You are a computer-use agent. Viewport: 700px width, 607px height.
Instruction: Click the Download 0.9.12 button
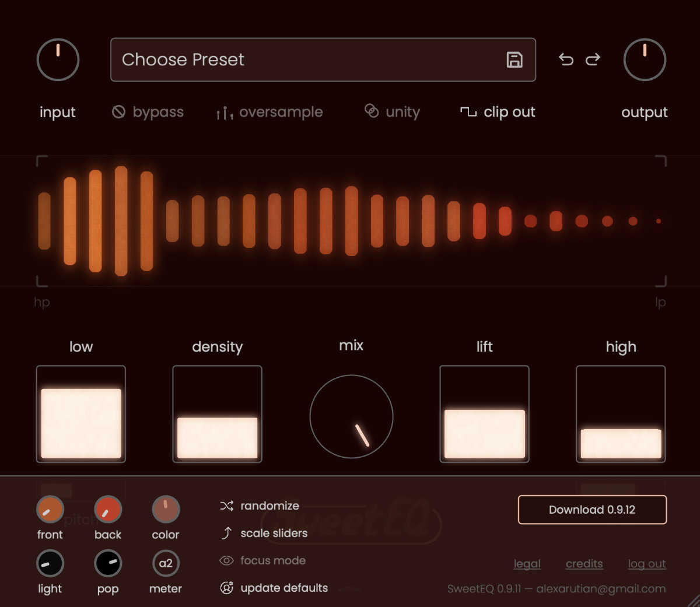pos(592,510)
